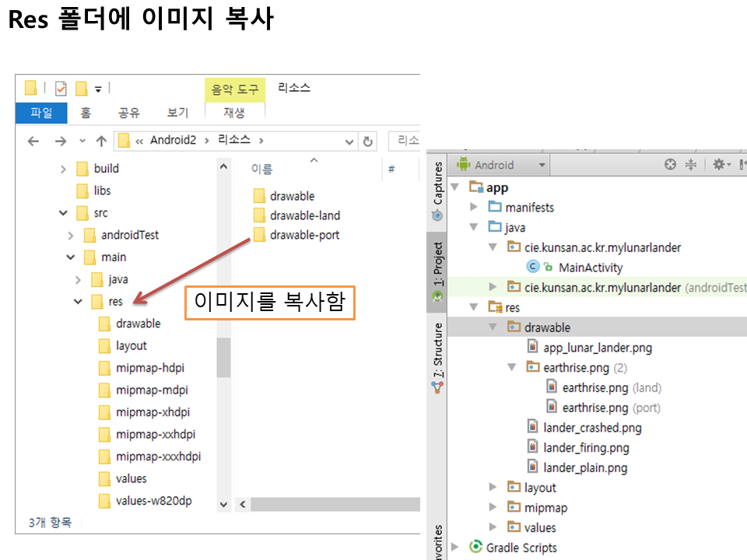Open the gear settings icon in Project panel
Viewport: 747px width, 560px height.
tap(718, 165)
